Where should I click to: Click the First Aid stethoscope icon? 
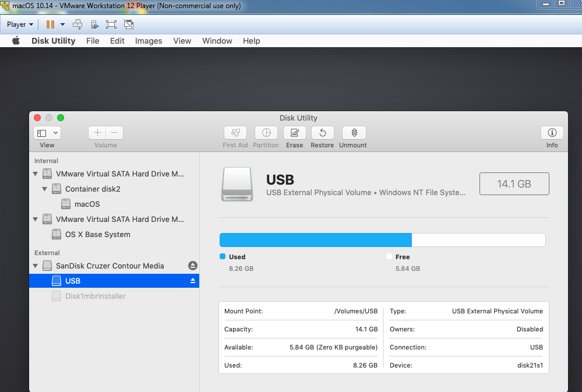(x=235, y=133)
